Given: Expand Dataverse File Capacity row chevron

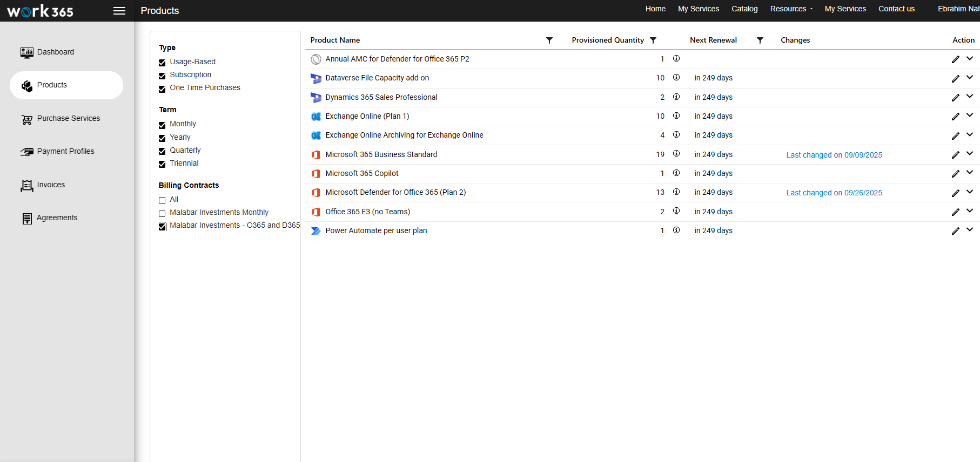Looking at the screenshot, I should point(970,77).
